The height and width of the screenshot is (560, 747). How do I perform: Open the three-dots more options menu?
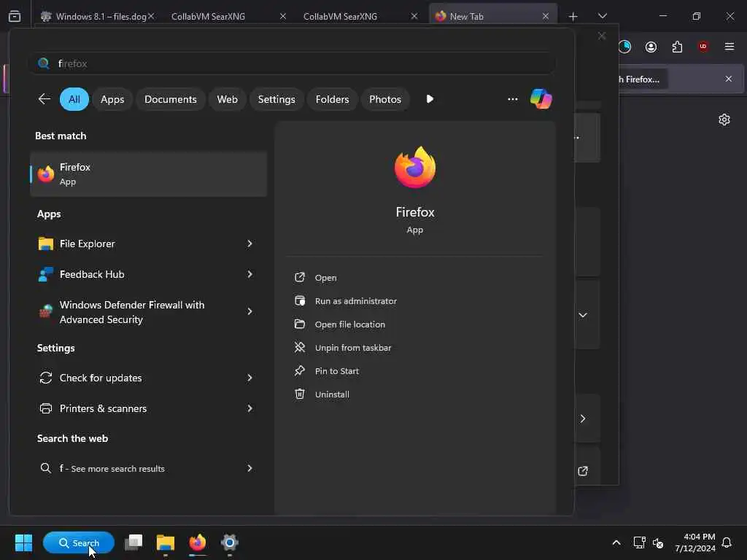(513, 99)
